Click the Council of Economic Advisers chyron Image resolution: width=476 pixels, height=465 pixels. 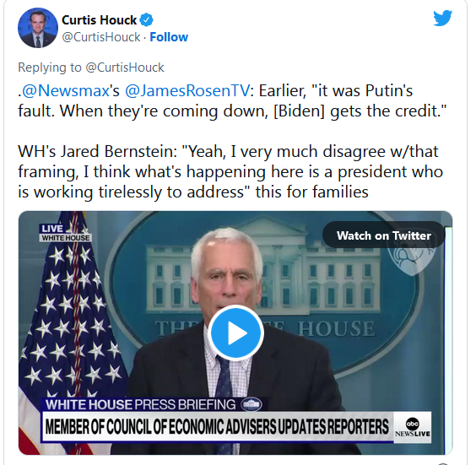click(218, 427)
